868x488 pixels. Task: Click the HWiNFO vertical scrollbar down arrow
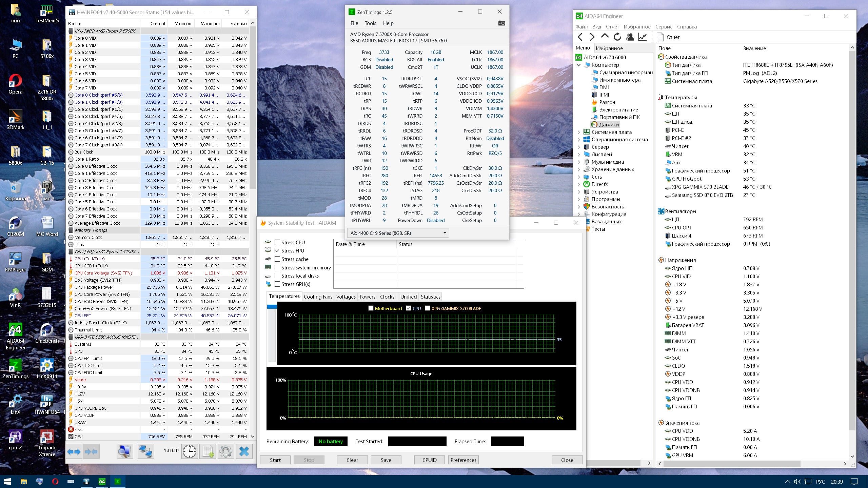pos(253,436)
